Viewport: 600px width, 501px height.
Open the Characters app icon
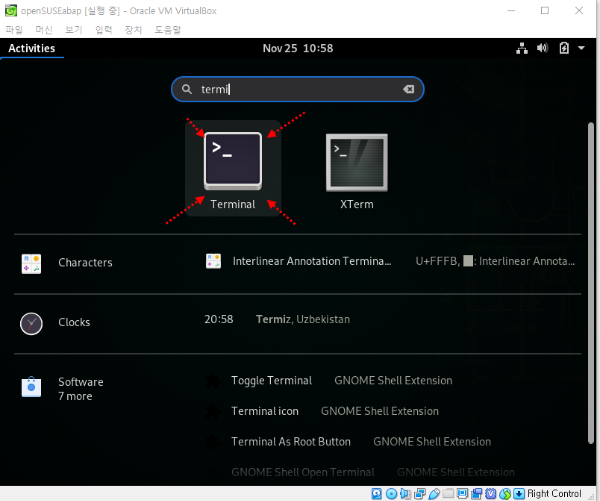[x=31, y=264]
